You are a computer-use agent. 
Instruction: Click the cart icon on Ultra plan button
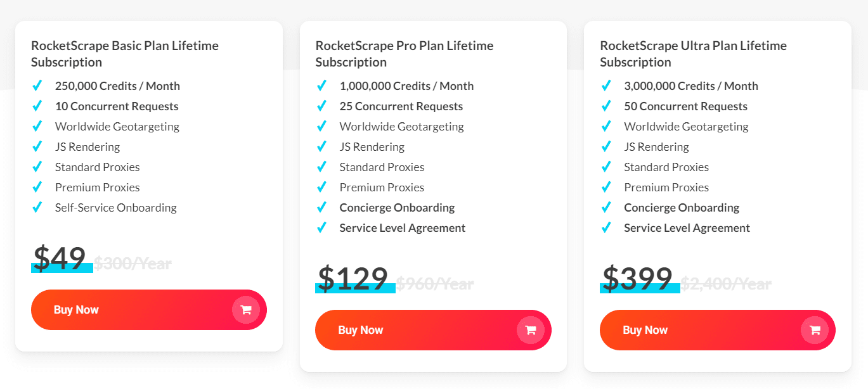pyautogui.click(x=815, y=330)
